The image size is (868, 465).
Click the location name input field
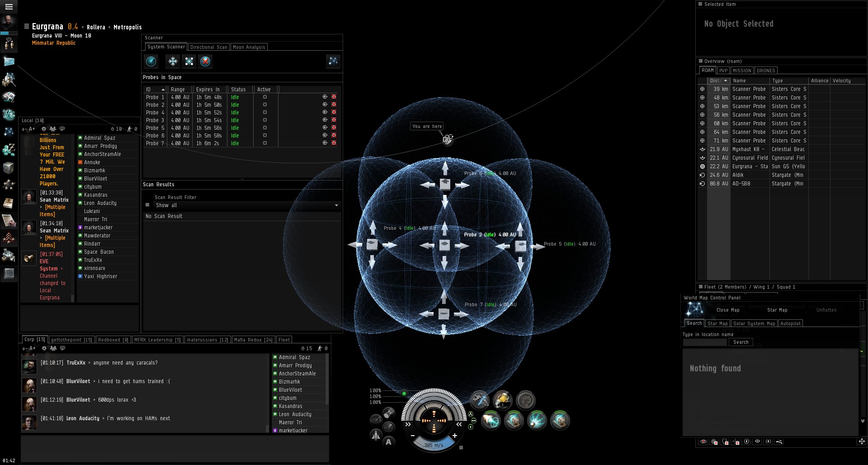click(705, 342)
